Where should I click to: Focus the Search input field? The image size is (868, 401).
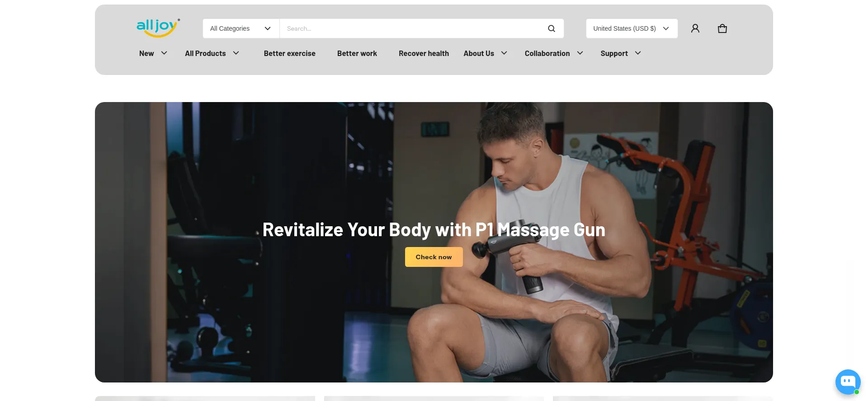click(x=411, y=28)
